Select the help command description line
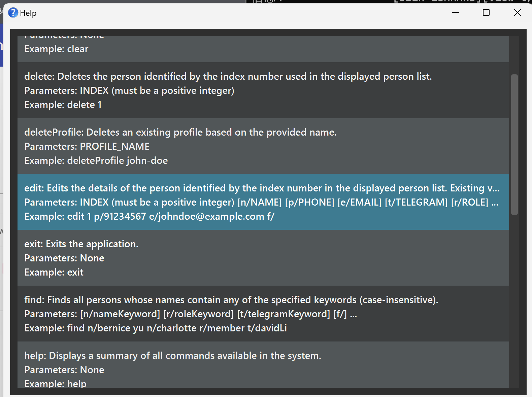Screen dimensions: 532x397 [173, 356]
